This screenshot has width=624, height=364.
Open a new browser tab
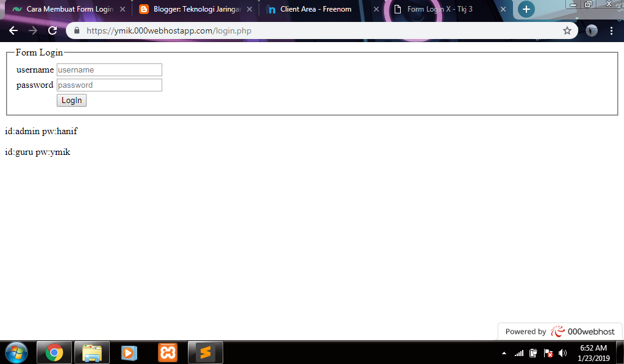coord(526,9)
